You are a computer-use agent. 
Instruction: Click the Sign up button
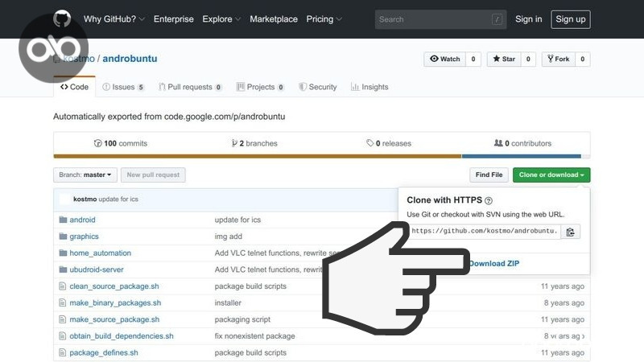click(571, 19)
